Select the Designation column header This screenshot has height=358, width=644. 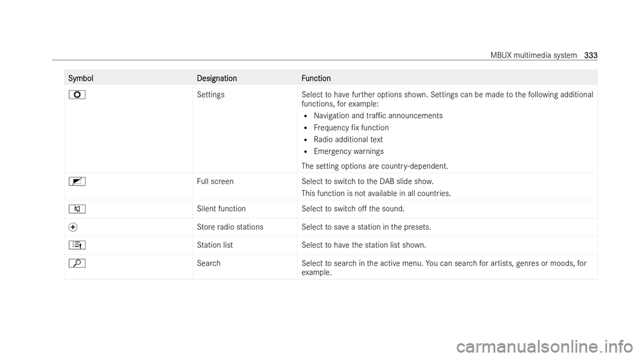click(217, 78)
